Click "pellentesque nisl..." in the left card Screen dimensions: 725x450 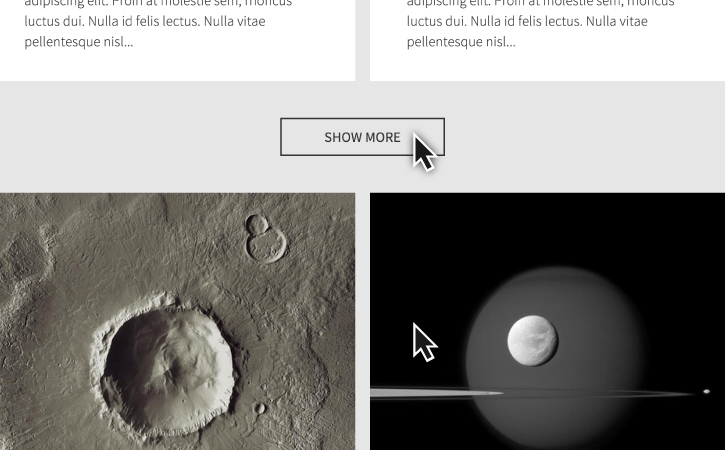(x=79, y=42)
